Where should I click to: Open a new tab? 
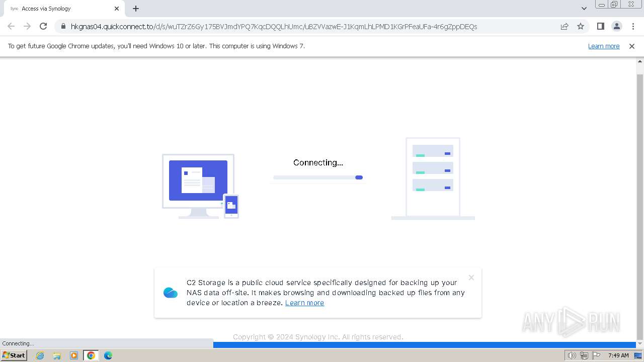pos(136,9)
